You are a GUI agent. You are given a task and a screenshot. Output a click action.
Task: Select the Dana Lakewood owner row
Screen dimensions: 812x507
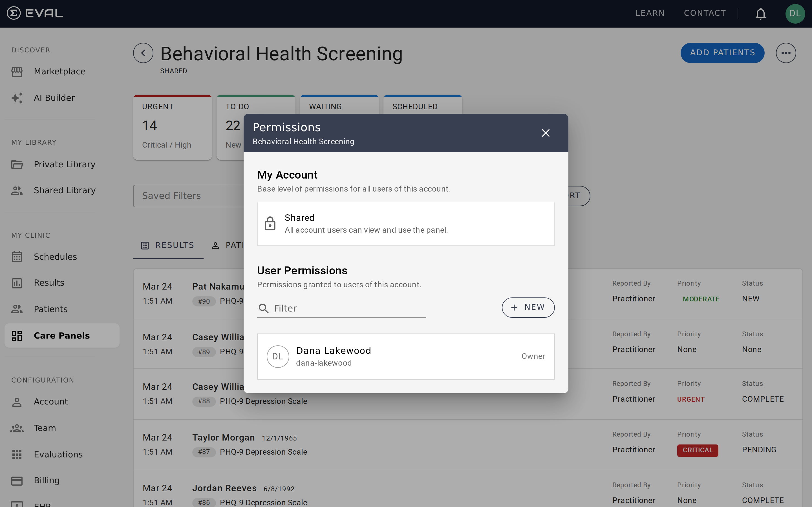coord(406,356)
